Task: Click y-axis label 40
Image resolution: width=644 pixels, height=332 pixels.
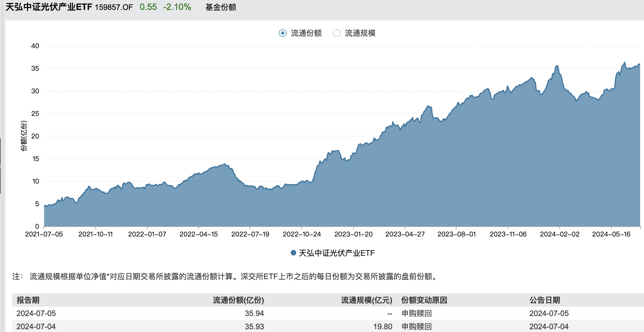Action: point(35,46)
